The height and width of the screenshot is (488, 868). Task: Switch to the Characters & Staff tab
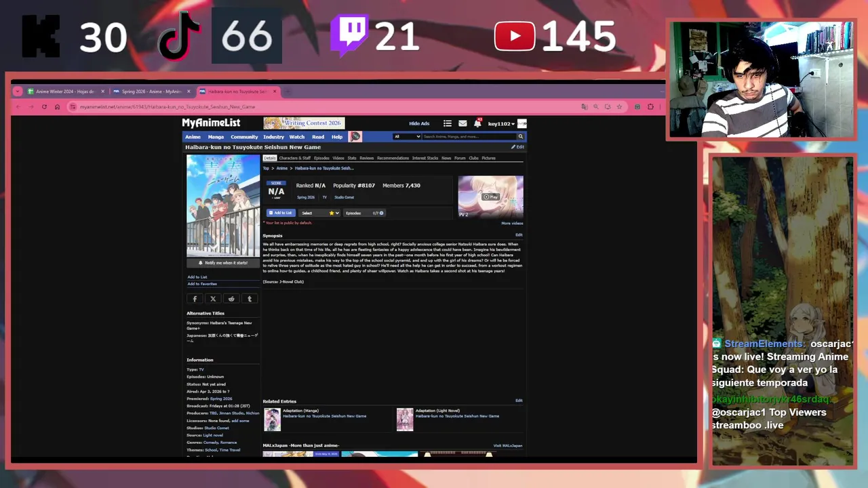[x=295, y=158]
